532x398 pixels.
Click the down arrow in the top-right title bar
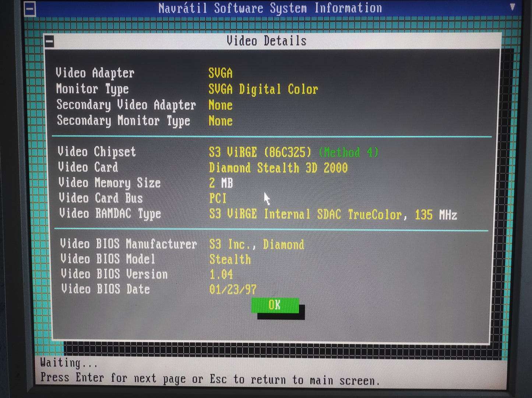click(512, 7)
